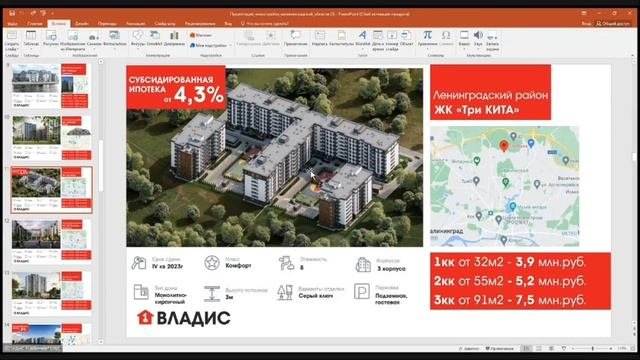This screenshot has width=640, height=360.
Task: Switch to the Review (Рецензирование) ribbon tab
Action: (x=200, y=24)
